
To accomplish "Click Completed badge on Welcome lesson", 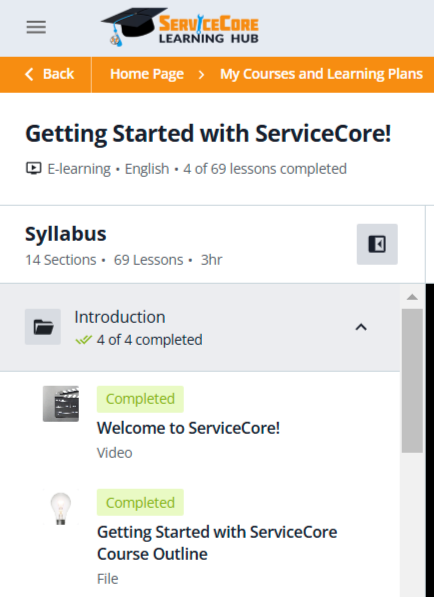I will point(140,399).
